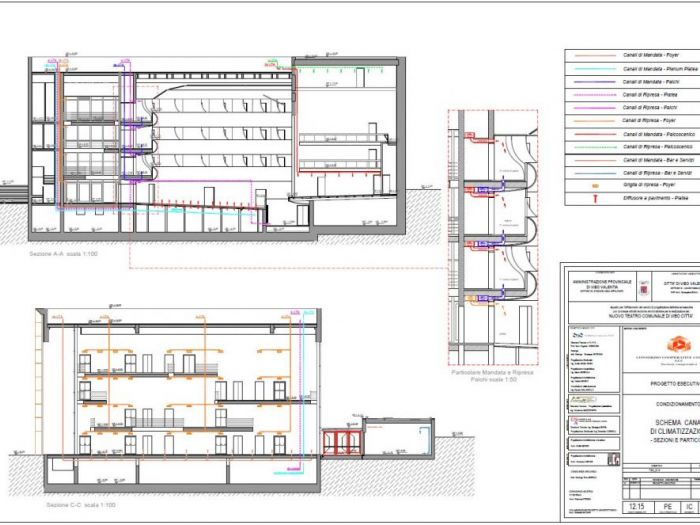700x525 pixels.
Task: Click the 'PE' cell in title block
Action: pyautogui.click(x=667, y=507)
